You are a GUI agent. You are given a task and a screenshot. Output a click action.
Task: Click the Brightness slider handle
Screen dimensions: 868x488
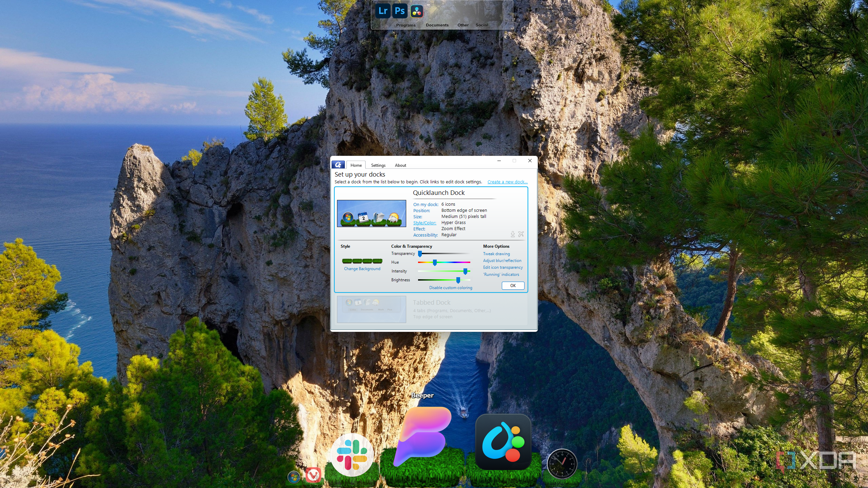pos(458,280)
